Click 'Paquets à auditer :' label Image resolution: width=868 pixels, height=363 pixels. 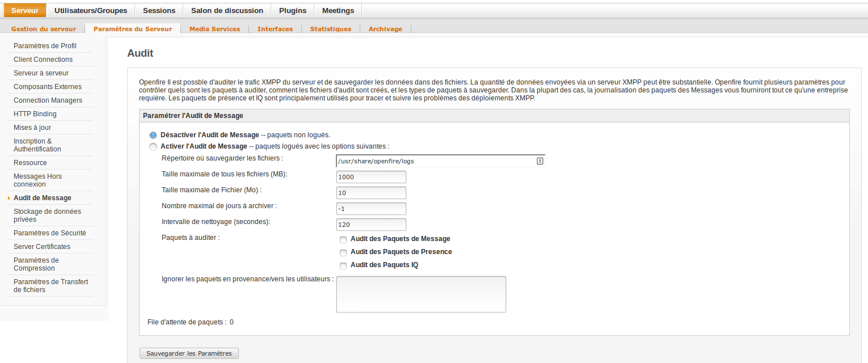point(191,238)
